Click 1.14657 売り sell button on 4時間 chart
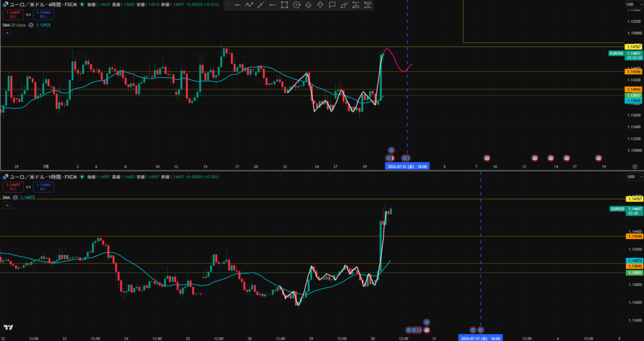The image size is (644, 341). coord(13,15)
